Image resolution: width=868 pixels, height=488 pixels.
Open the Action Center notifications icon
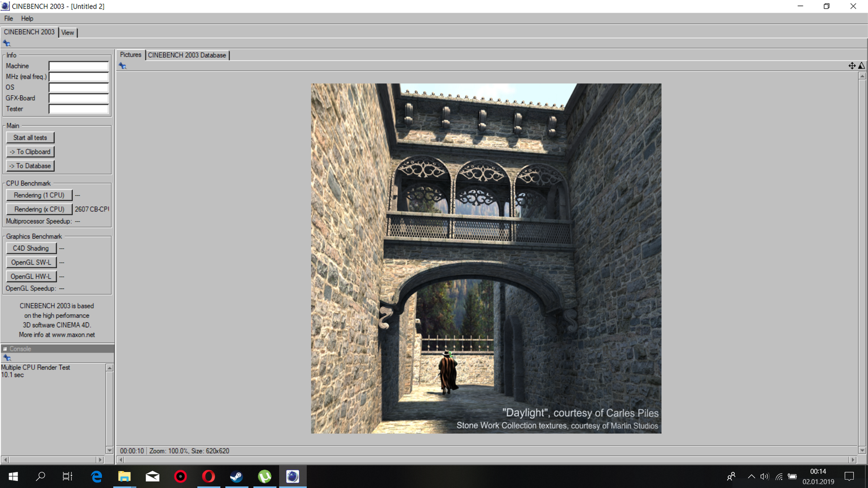tap(849, 477)
